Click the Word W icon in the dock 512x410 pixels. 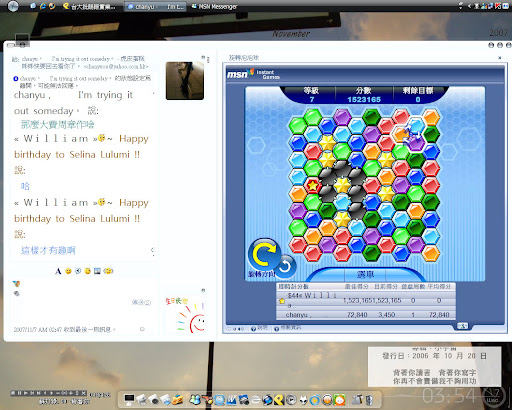click(x=231, y=399)
